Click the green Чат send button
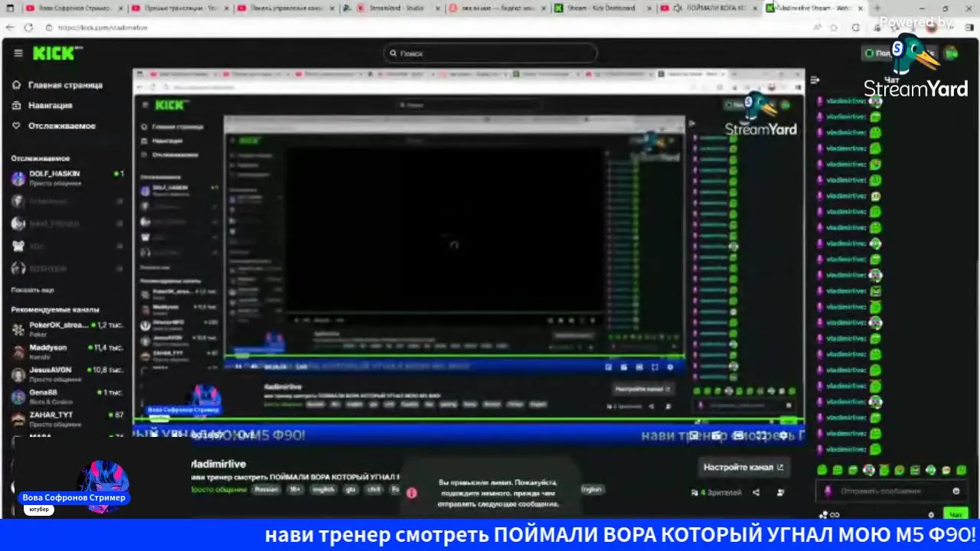This screenshot has width=980, height=551. (x=955, y=514)
